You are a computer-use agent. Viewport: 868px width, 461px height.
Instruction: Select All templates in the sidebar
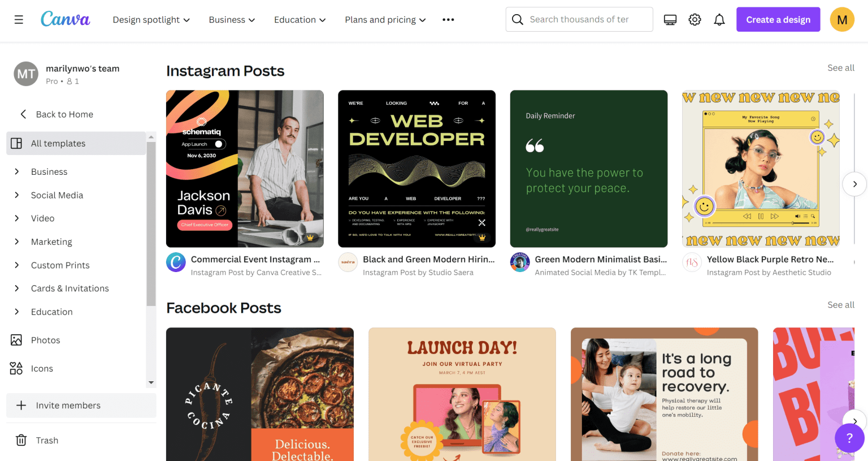tap(58, 143)
